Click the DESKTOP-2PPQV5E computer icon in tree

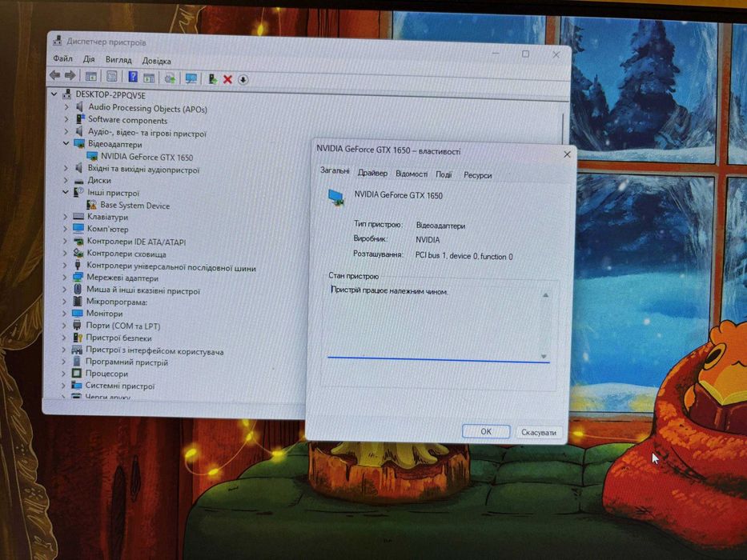(x=66, y=94)
